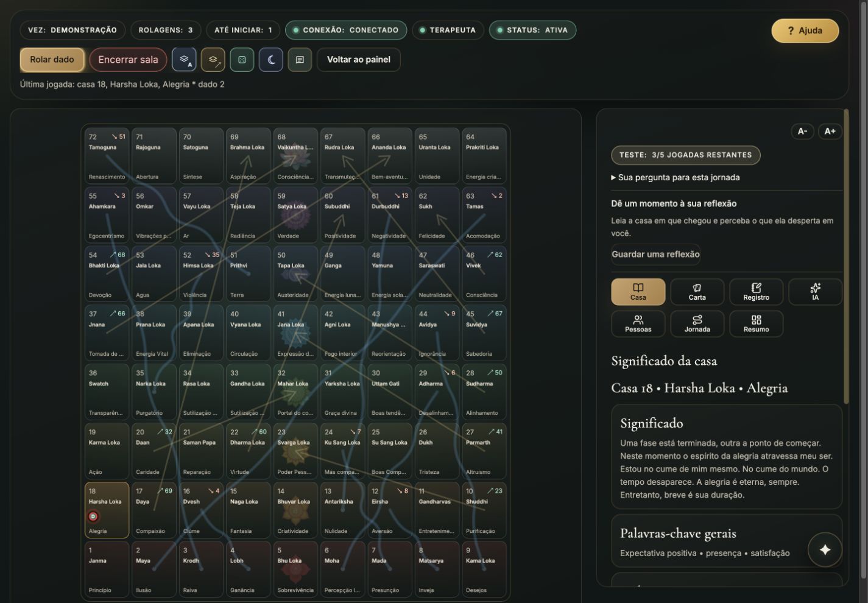868x603 pixels.
Task: Switch to the Jornada tab
Action: coord(697,323)
